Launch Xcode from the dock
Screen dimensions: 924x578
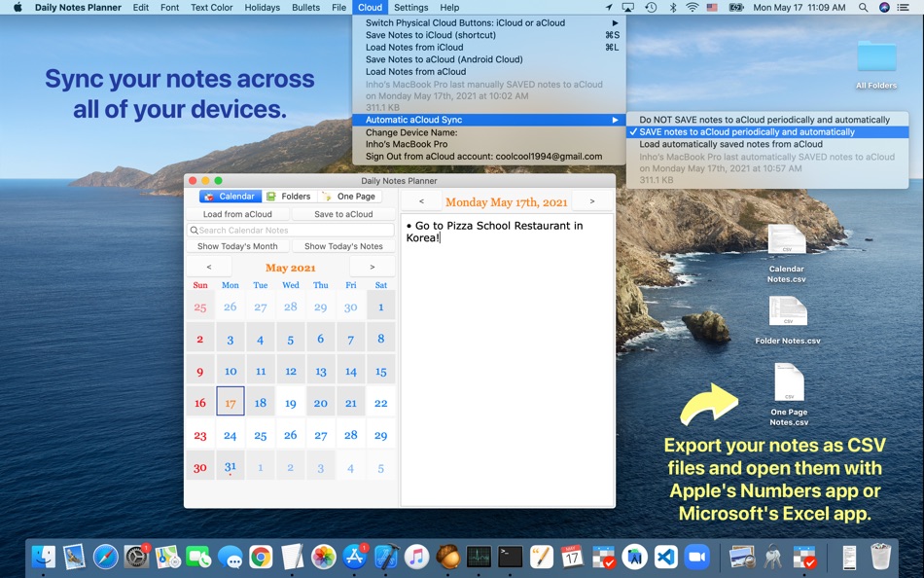pos(385,557)
